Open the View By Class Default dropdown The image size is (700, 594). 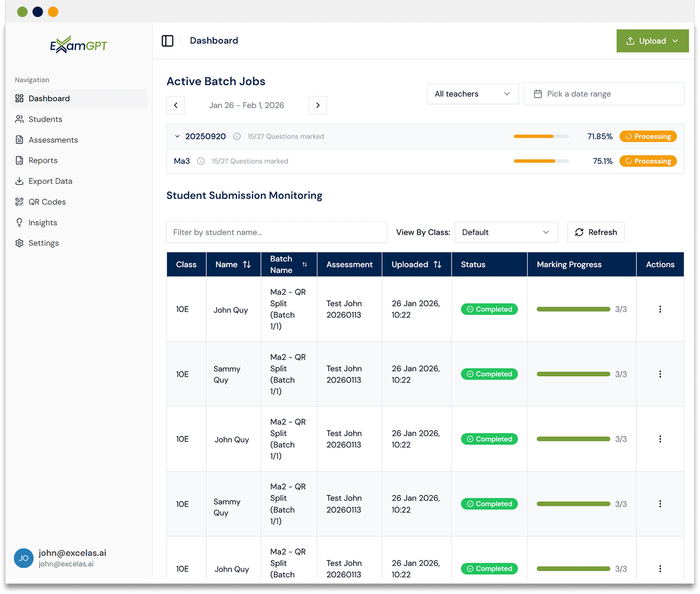[506, 232]
